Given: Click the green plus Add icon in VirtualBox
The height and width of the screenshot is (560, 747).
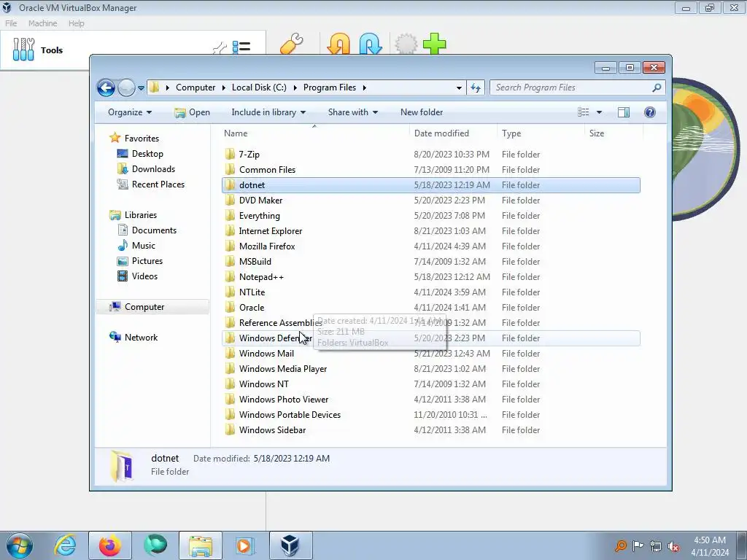Looking at the screenshot, I should [435, 44].
